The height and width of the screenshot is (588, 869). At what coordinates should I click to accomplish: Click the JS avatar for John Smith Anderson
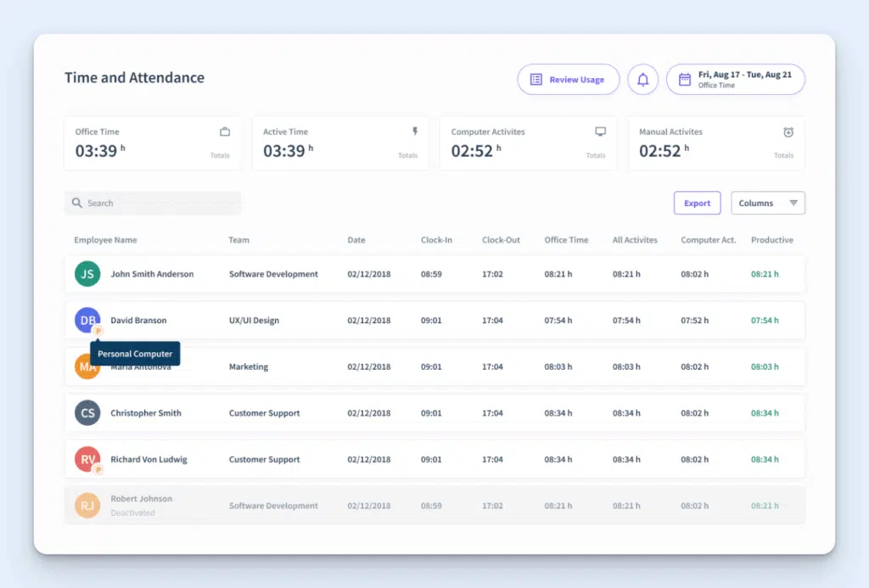pyautogui.click(x=87, y=274)
